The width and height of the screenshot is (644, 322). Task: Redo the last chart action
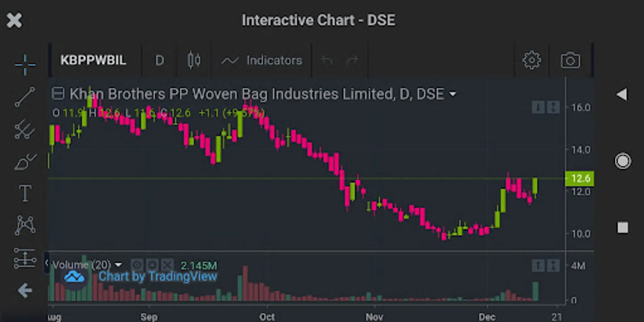point(352,60)
